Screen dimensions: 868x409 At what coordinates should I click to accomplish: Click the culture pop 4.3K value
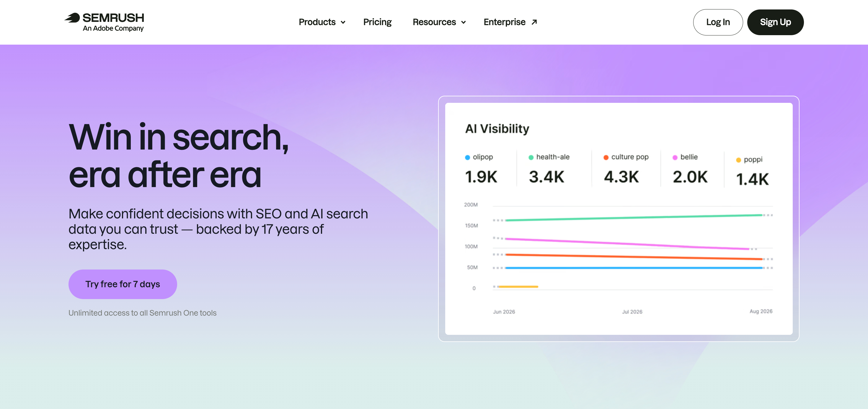621,177
